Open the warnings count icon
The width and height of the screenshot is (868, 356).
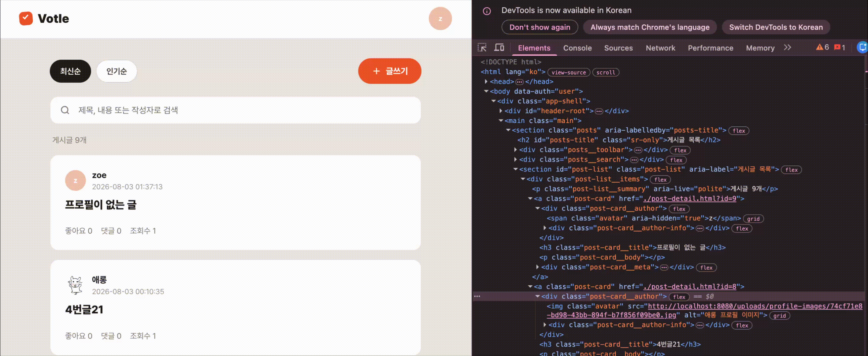point(822,47)
